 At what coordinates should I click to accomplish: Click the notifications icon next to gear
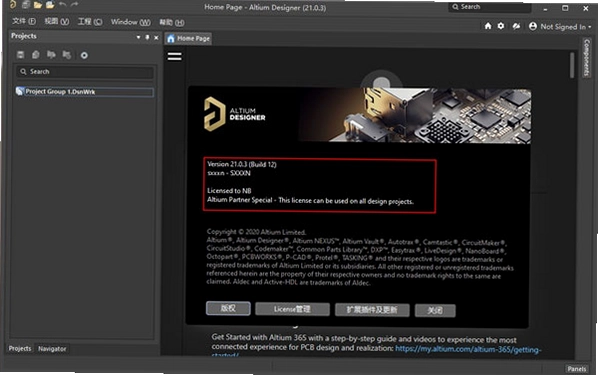point(516,26)
